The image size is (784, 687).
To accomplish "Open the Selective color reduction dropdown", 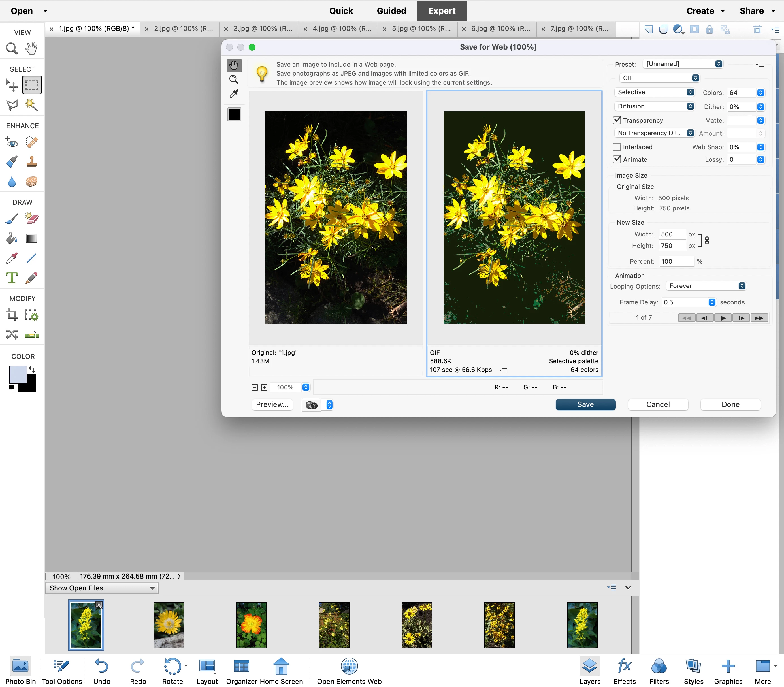I will (655, 92).
